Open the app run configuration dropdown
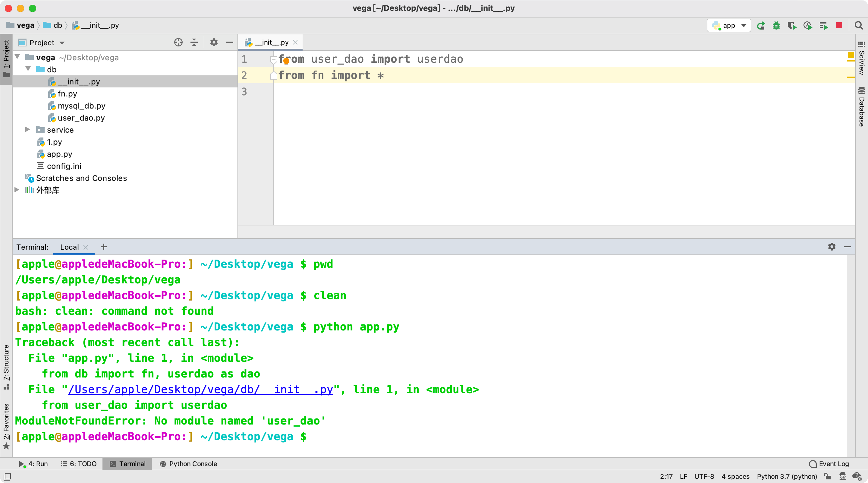This screenshot has height=483, width=868. (x=728, y=26)
